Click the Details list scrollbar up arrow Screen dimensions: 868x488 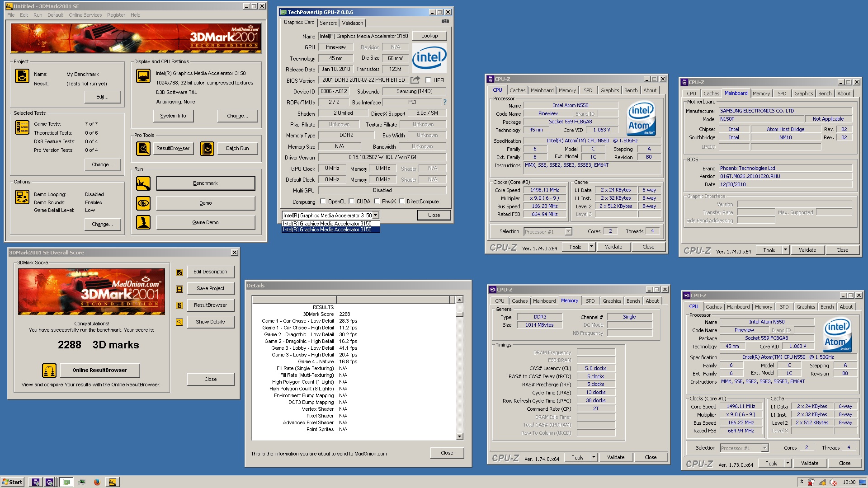pos(460,300)
